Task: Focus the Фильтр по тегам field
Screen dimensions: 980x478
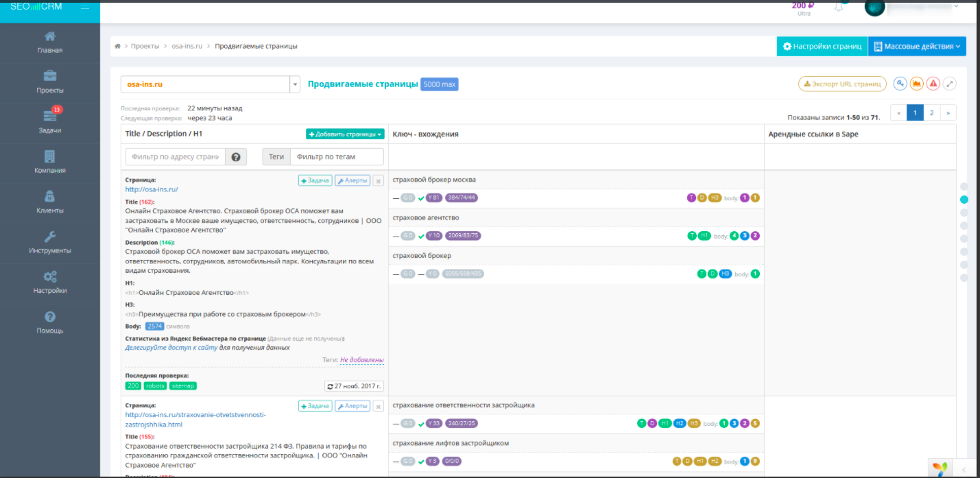Action: [337, 157]
